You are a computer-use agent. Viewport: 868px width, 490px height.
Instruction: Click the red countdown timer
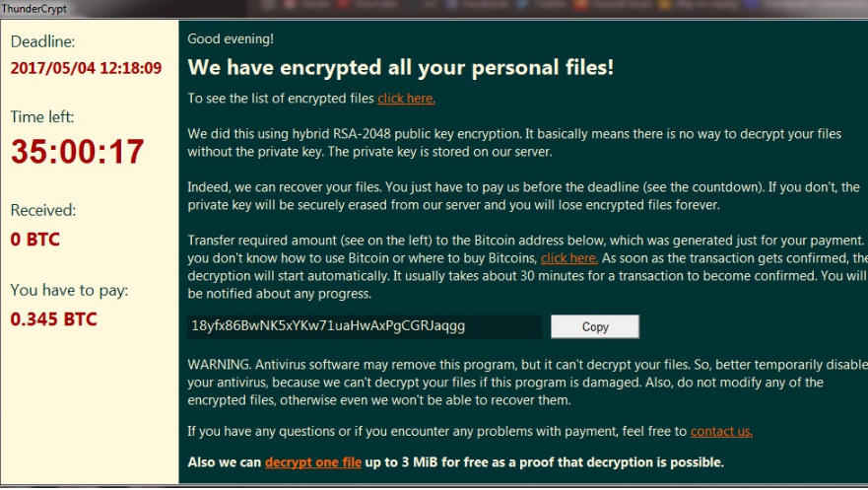pyautogui.click(x=77, y=152)
